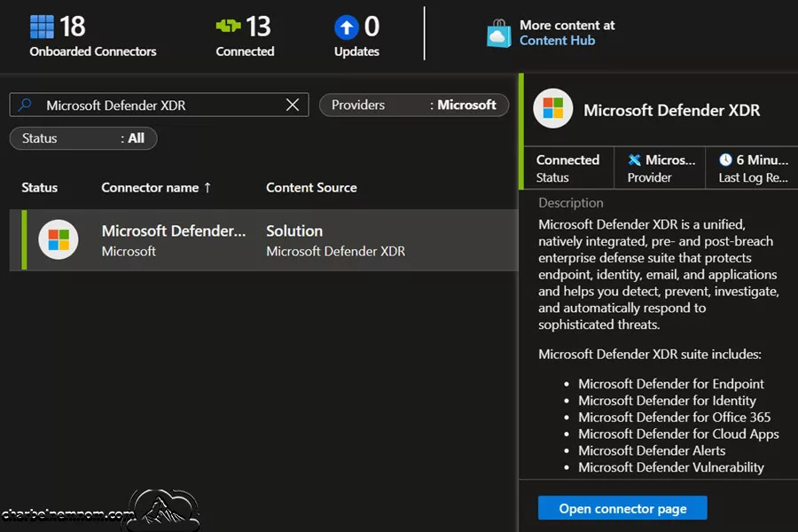The width and height of the screenshot is (798, 532).
Task: Click Microsoft Defender XDR text under Solution
Action: (x=335, y=252)
